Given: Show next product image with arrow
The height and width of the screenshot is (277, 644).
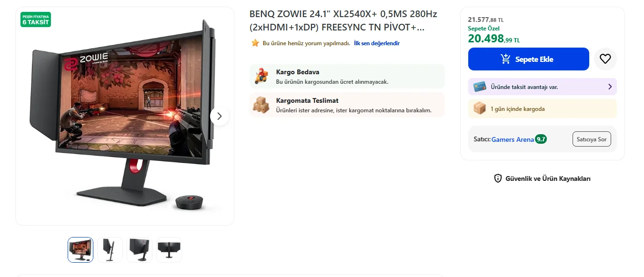Looking at the screenshot, I should coord(220,116).
